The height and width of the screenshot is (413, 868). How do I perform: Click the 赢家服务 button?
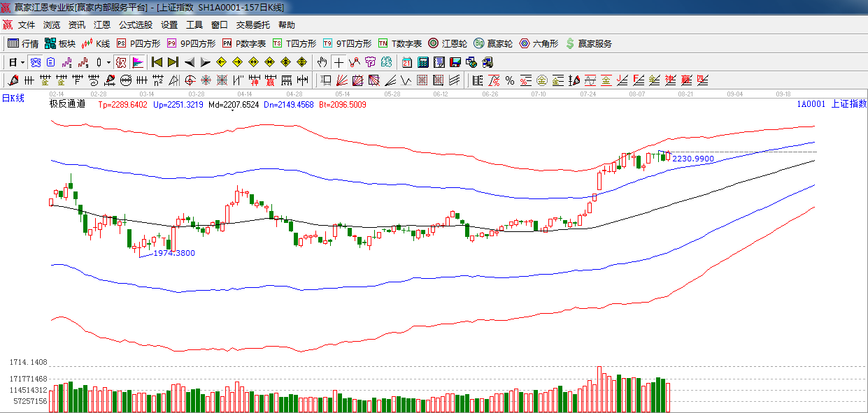(589, 43)
